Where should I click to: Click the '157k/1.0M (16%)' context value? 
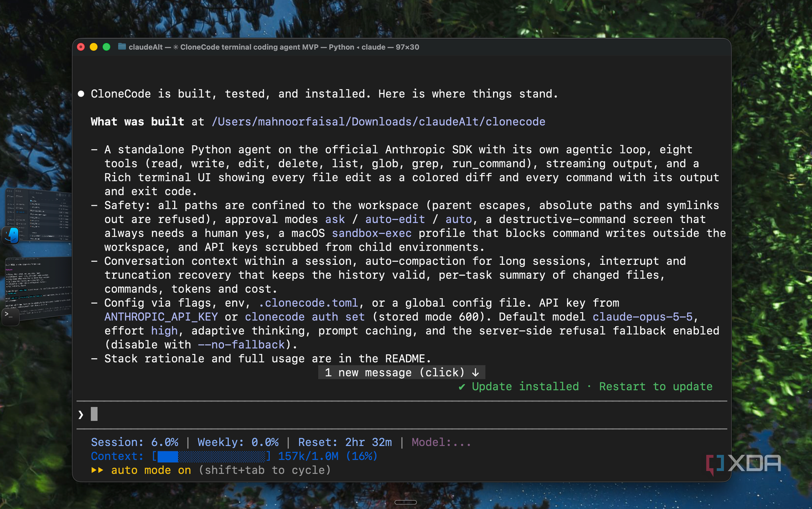tap(328, 456)
